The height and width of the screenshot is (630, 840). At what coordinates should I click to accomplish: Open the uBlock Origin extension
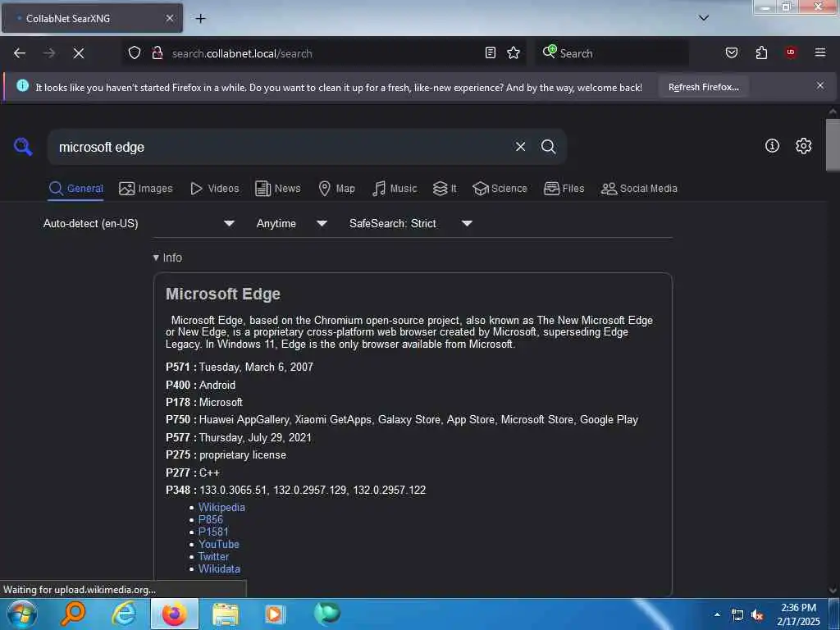click(791, 52)
